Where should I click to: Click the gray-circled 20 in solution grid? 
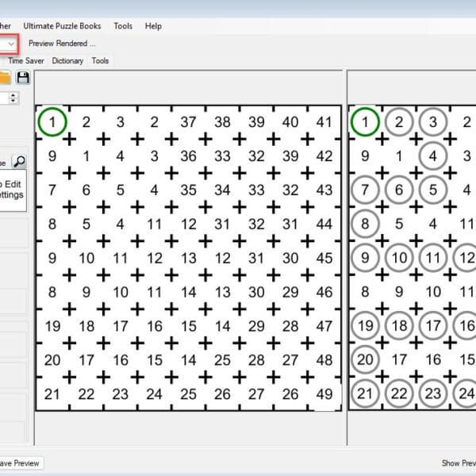point(365,359)
